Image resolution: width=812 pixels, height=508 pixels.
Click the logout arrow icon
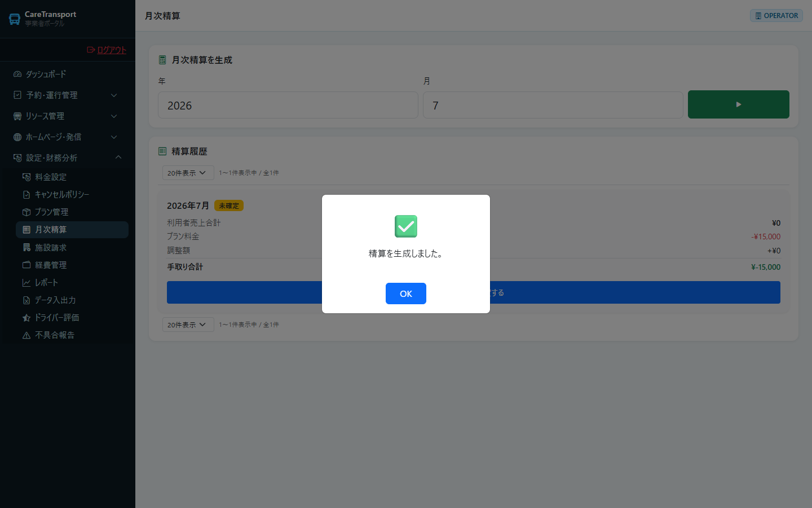tap(91, 50)
